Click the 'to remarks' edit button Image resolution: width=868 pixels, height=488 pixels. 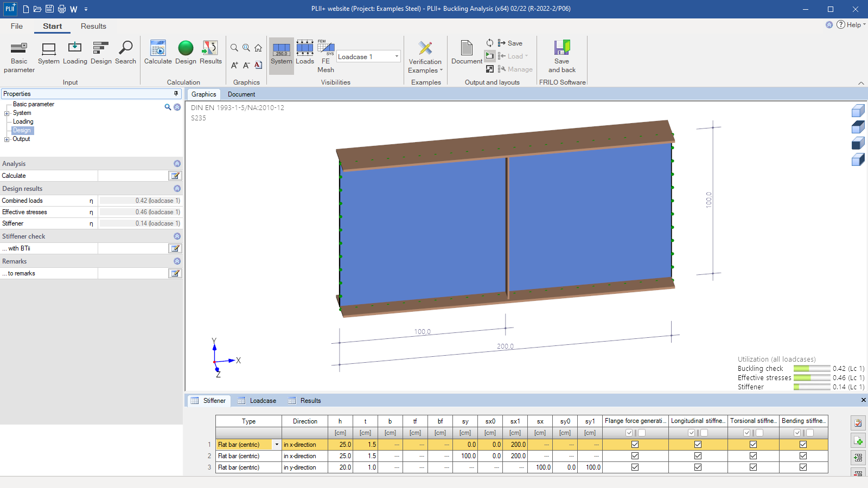tap(175, 273)
